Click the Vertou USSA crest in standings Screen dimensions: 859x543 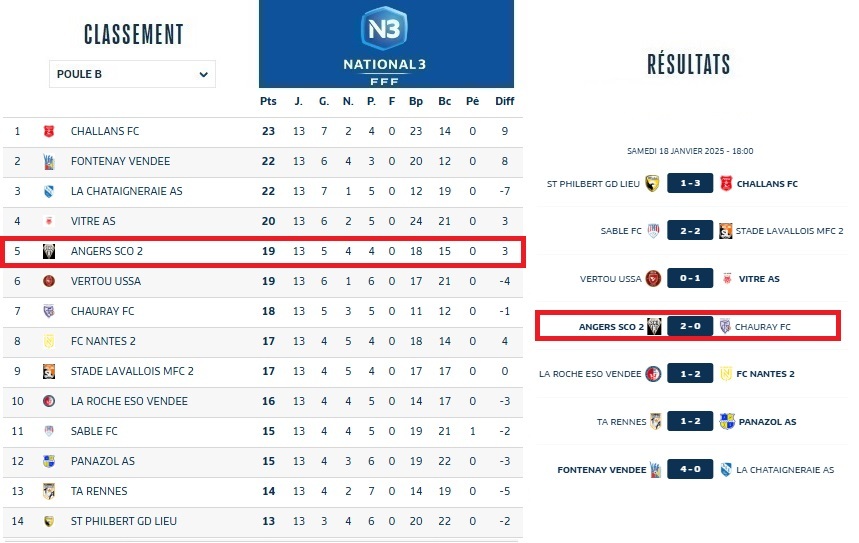[x=48, y=281]
